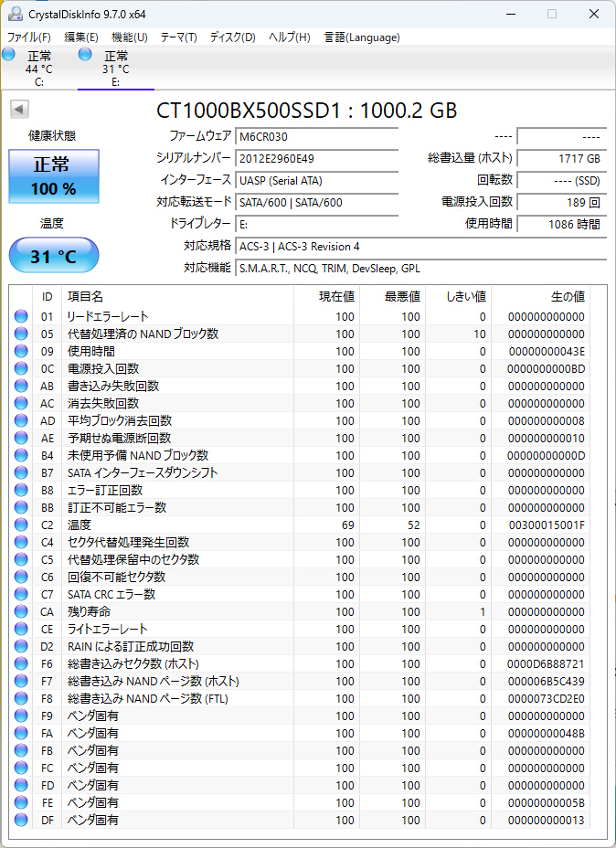616x848 pixels.
Task: Click the status orb for 09 使用時間 row
Action: (21, 351)
